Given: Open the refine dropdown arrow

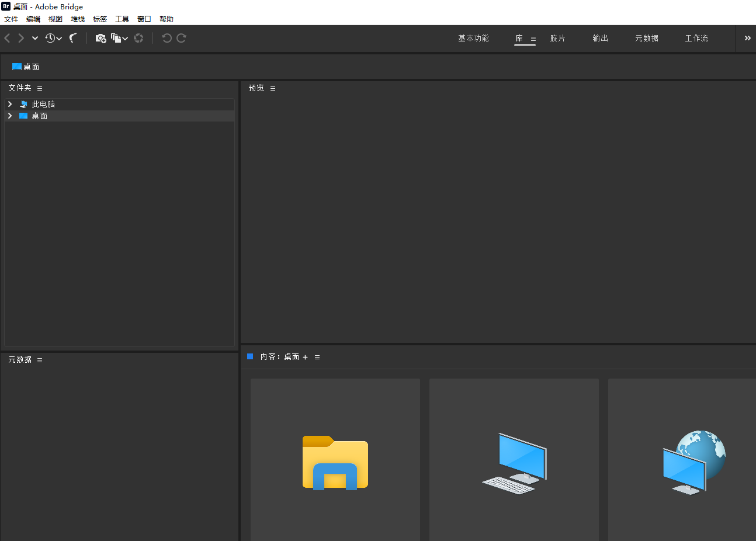Looking at the screenshot, I should (125, 39).
